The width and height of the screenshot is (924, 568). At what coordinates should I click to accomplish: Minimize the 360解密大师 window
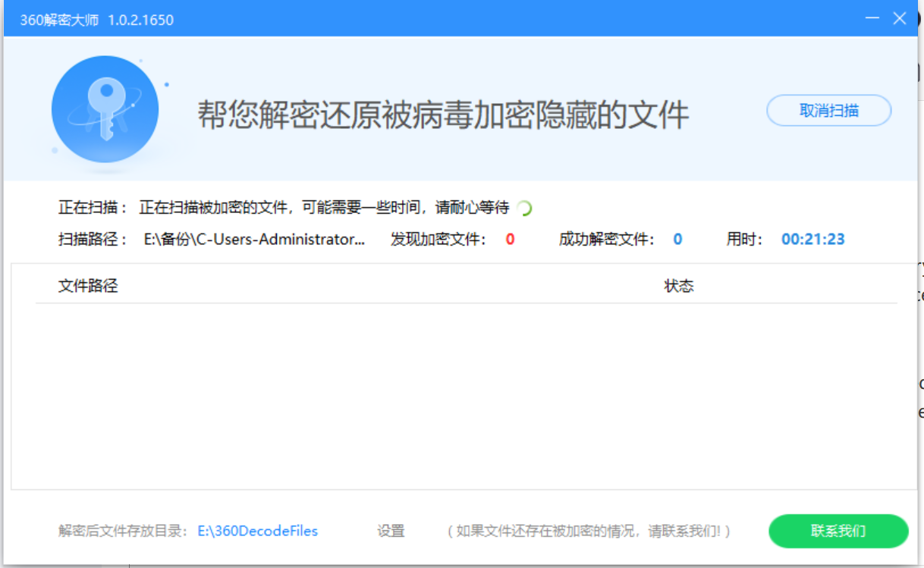(x=872, y=20)
